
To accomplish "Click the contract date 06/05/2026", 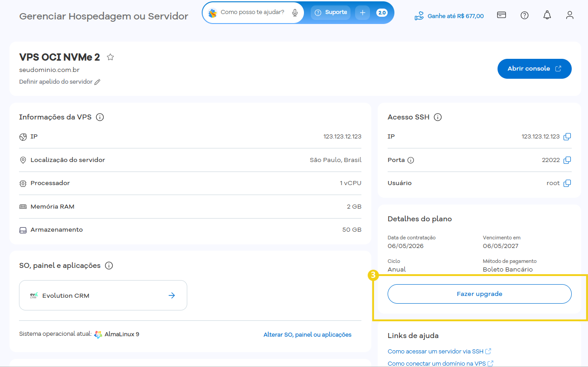I will (406, 246).
